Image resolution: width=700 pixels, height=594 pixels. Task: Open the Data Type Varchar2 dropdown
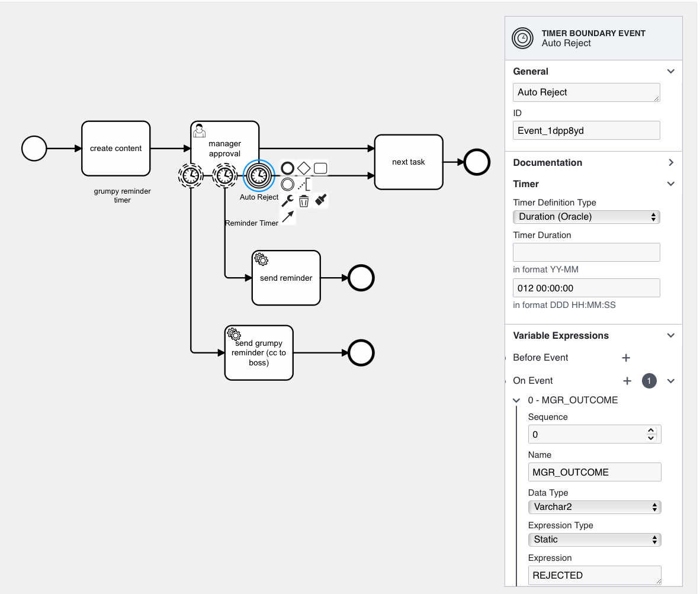[594, 507]
